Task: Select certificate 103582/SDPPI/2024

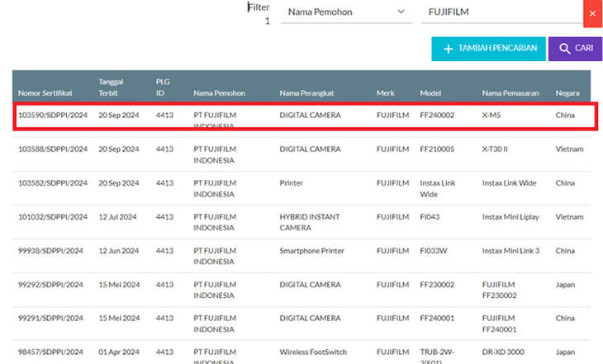Action: pyautogui.click(x=53, y=183)
